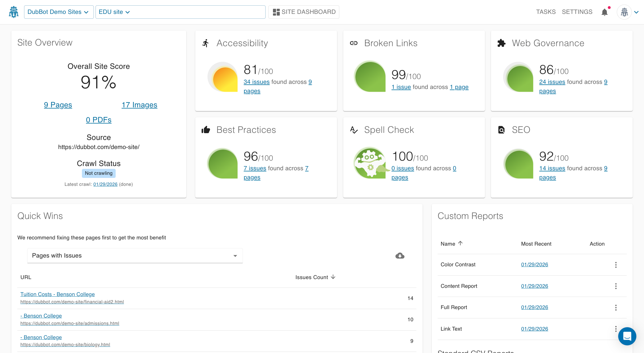The width and height of the screenshot is (644, 353).
Task: Open Color Contrast report actions menu
Action: coord(616,265)
